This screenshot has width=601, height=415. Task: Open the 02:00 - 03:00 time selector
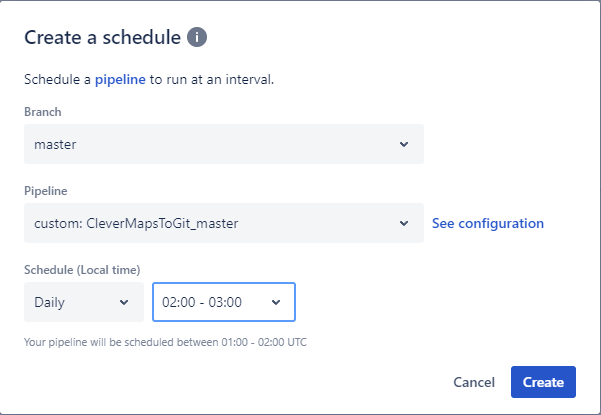223,302
